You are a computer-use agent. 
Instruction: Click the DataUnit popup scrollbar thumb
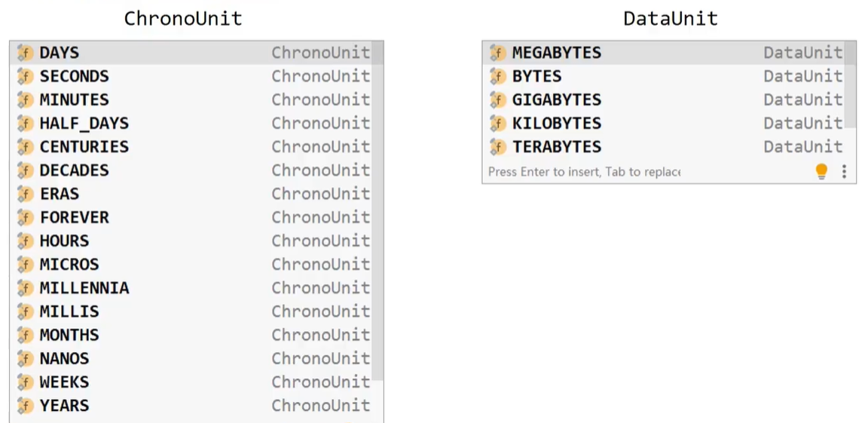[x=850, y=83]
